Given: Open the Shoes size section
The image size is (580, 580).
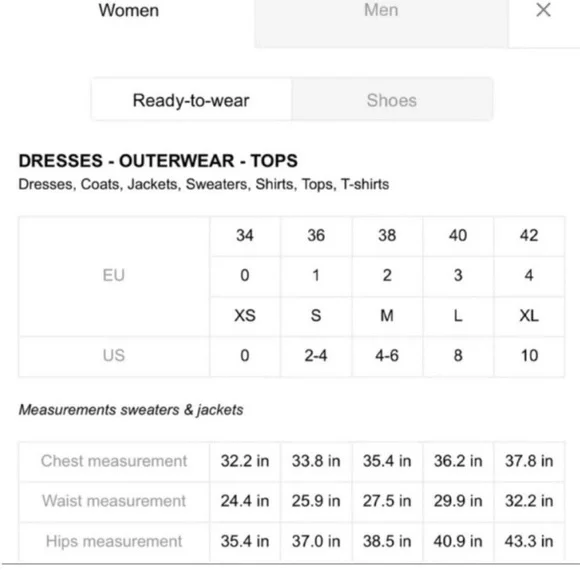Looking at the screenshot, I should tap(392, 100).
